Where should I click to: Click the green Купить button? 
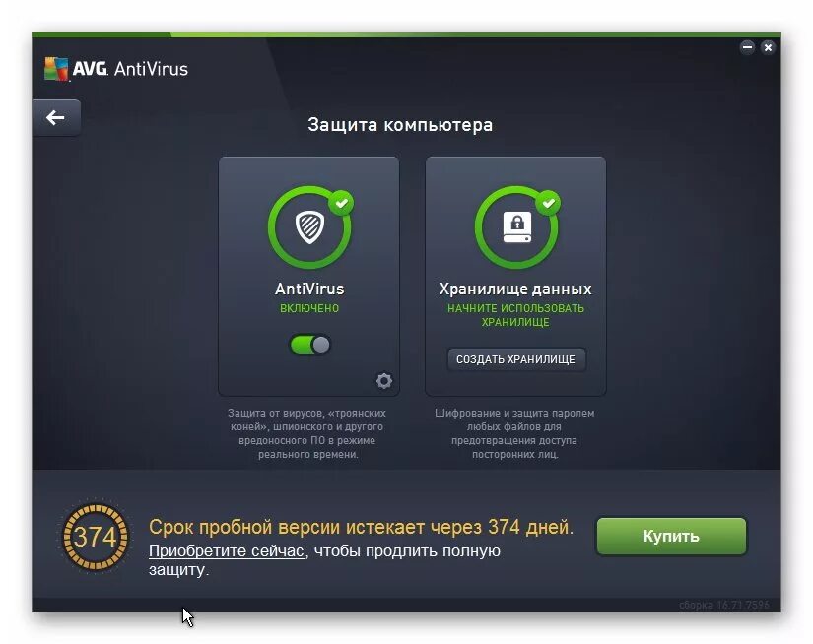pyautogui.click(x=671, y=537)
